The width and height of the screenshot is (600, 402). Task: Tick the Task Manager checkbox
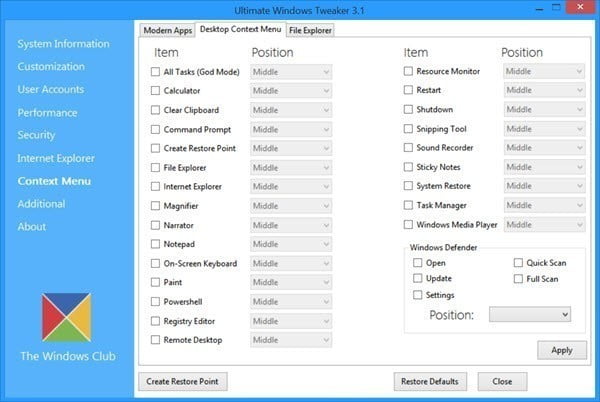(408, 205)
